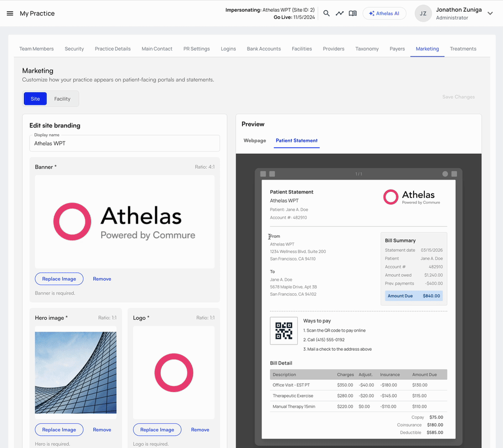
Task: Click the Amount Due $840.00 row
Action: [414, 296]
